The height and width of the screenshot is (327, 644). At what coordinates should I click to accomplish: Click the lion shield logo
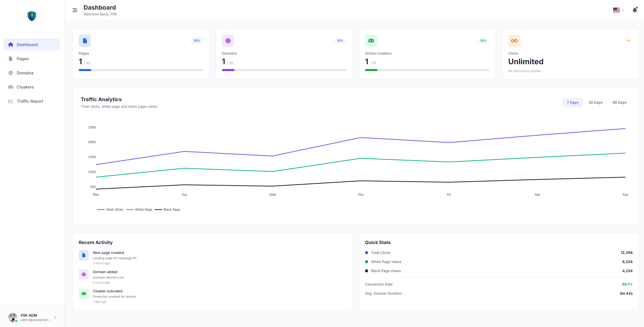32,16
